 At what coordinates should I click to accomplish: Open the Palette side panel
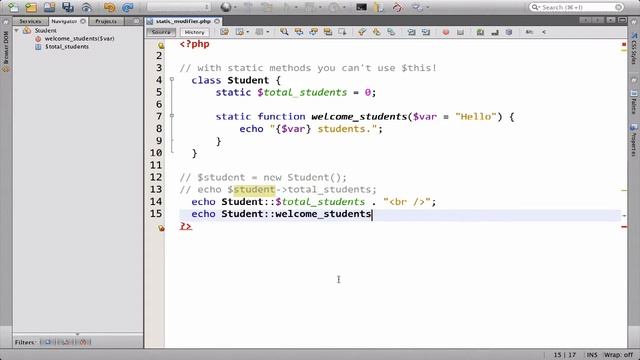pyautogui.click(x=634, y=103)
